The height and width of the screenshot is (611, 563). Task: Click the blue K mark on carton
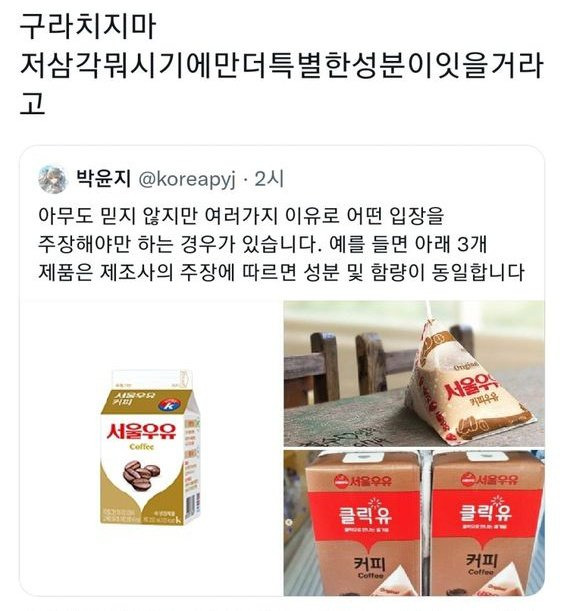pos(169,405)
